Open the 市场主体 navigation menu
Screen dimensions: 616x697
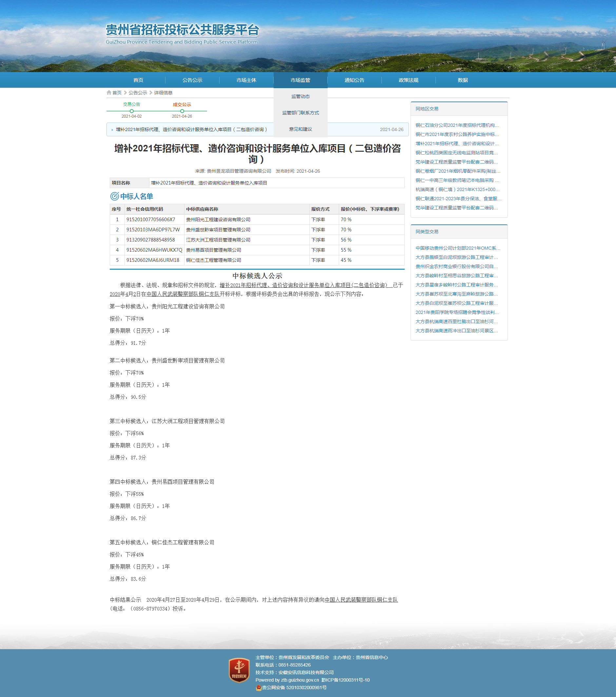[x=246, y=80]
